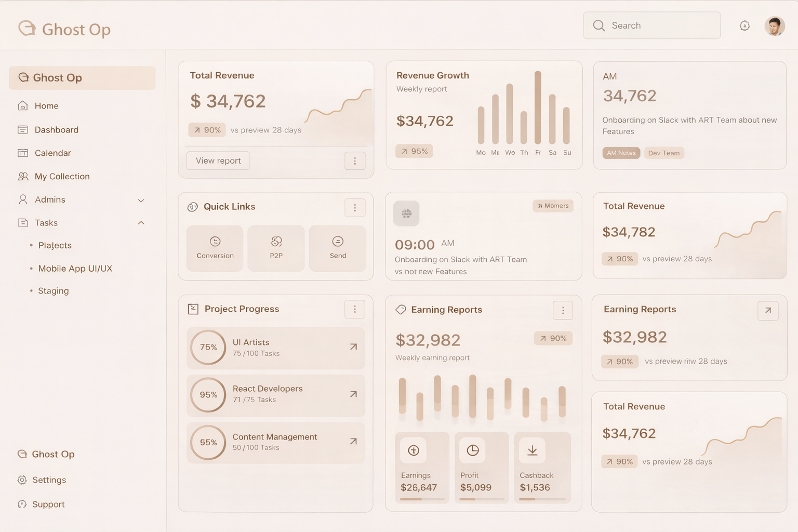798x532 pixels.
Task: Select the Cashback download icon
Action: (x=532, y=450)
